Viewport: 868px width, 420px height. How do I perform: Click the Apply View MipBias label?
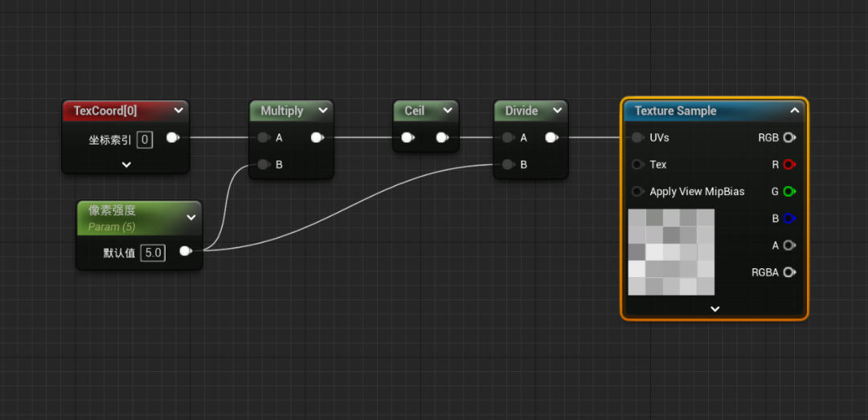click(697, 191)
